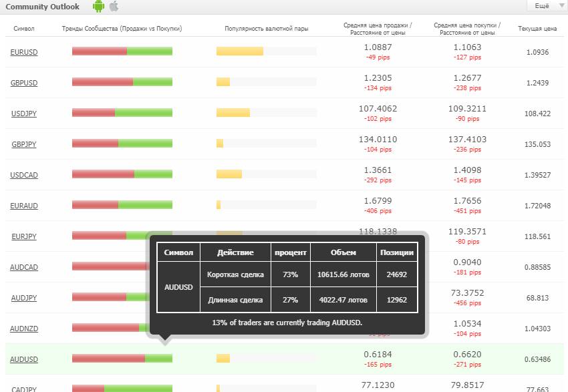Click the Короткая сделка row in tooltip

tap(235, 274)
